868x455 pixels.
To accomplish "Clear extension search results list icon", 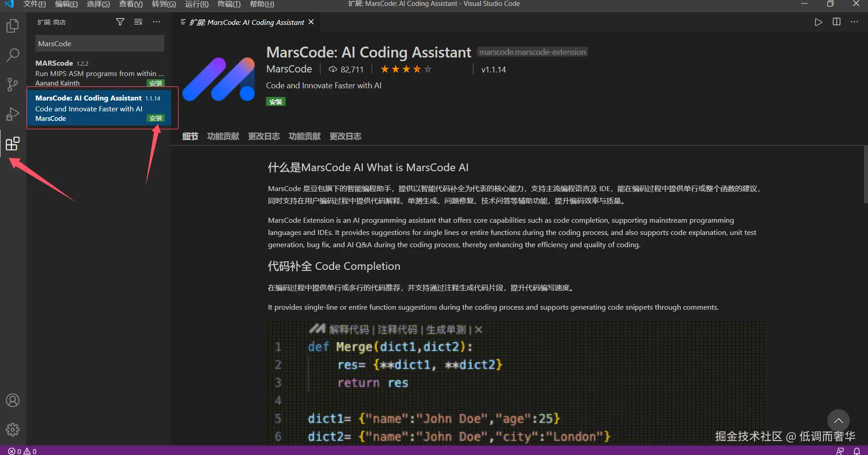I will pos(138,22).
